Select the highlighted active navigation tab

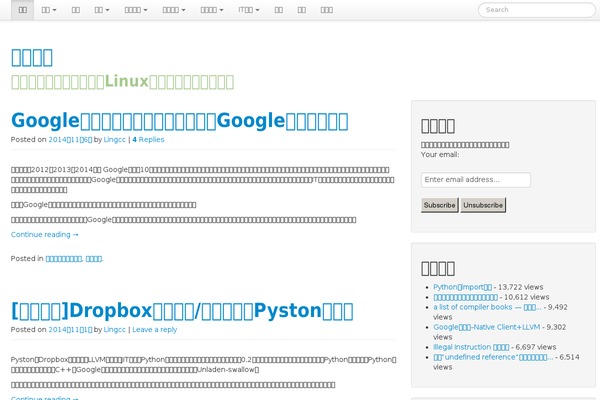[x=23, y=10]
